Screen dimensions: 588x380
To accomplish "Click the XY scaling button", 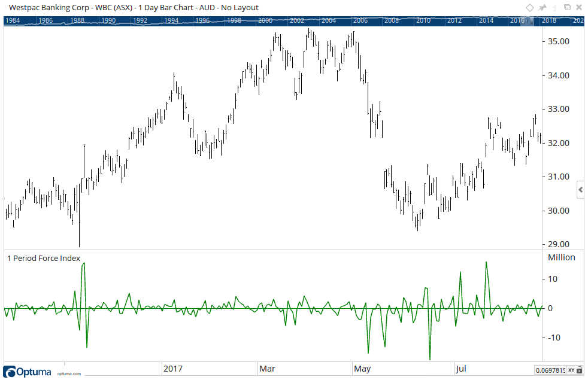I will coord(571,370).
